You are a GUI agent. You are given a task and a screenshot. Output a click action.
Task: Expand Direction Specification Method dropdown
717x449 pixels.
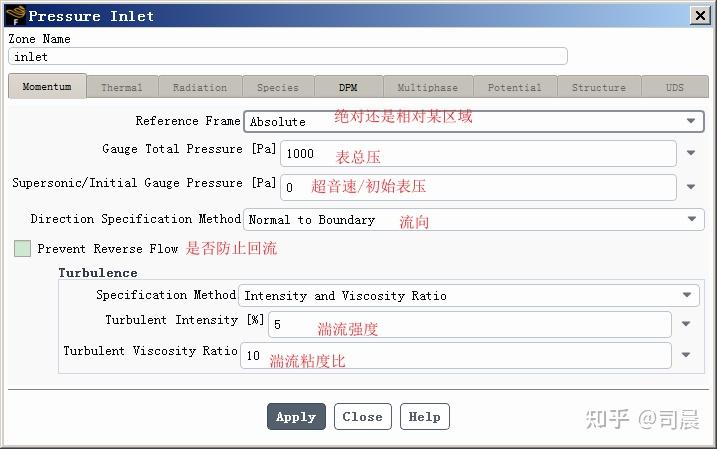474,220
